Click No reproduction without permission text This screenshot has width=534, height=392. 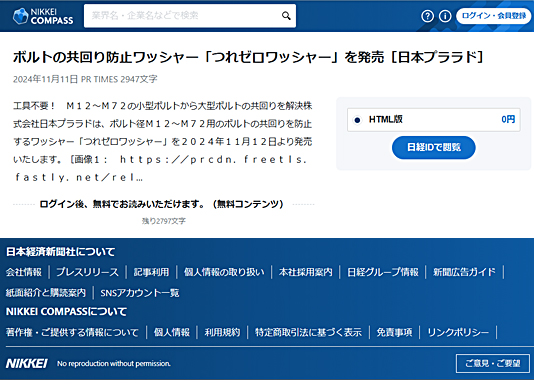point(114,364)
